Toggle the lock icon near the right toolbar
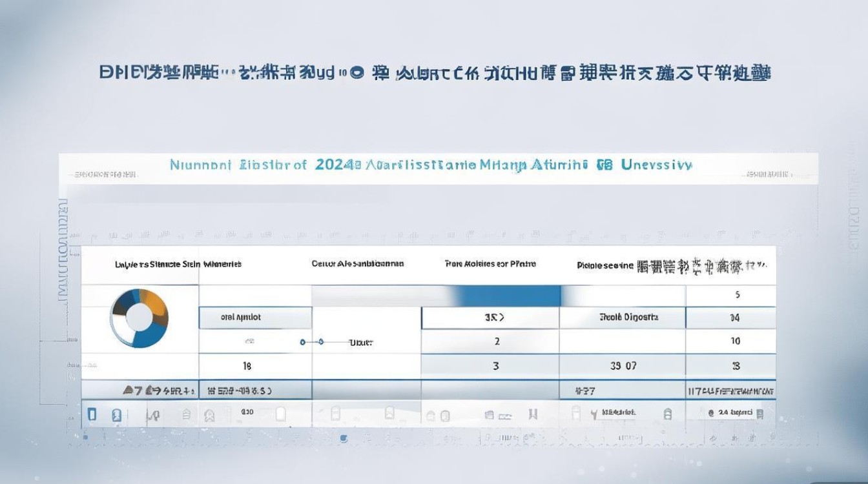The height and width of the screenshot is (484, 868). (667, 413)
